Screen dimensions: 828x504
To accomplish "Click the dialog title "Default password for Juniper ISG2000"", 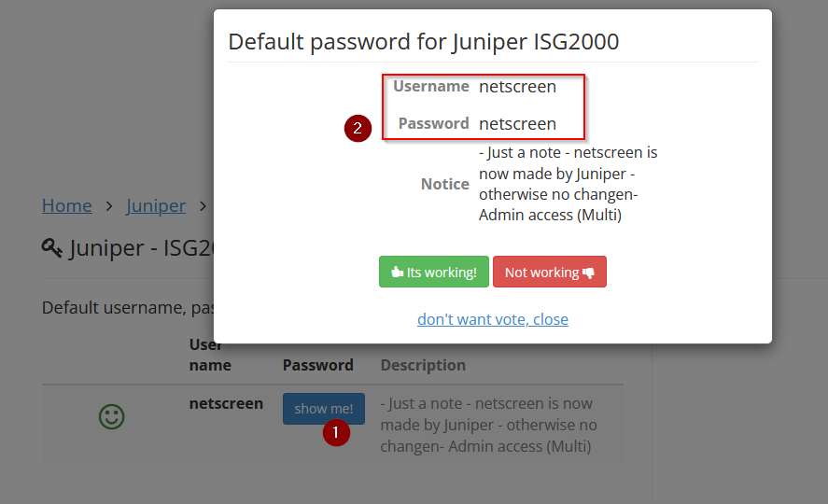I will [x=424, y=42].
